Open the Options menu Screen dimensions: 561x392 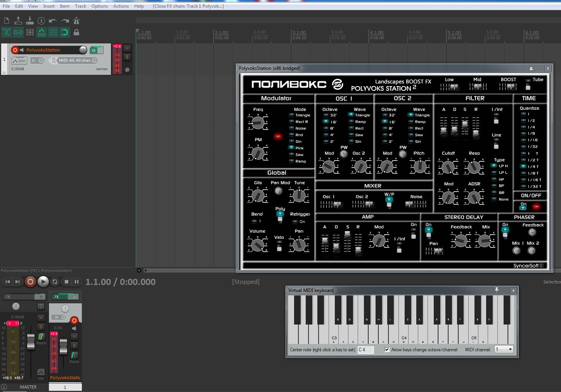click(x=100, y=6)
